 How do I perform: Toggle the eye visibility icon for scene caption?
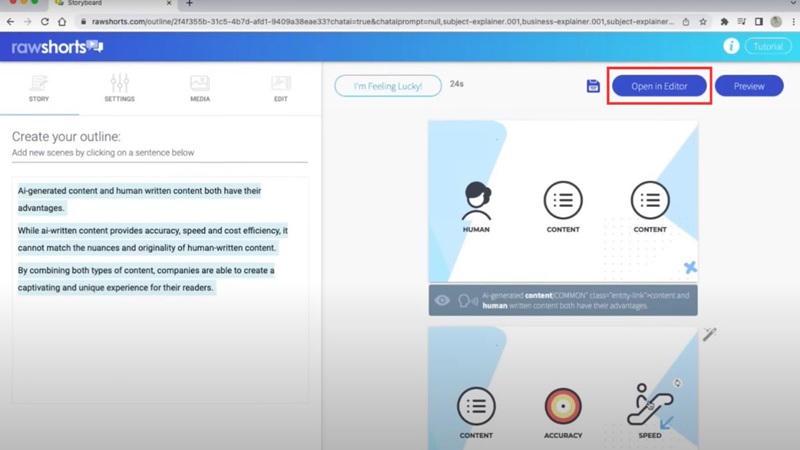(x=442, y=300)
